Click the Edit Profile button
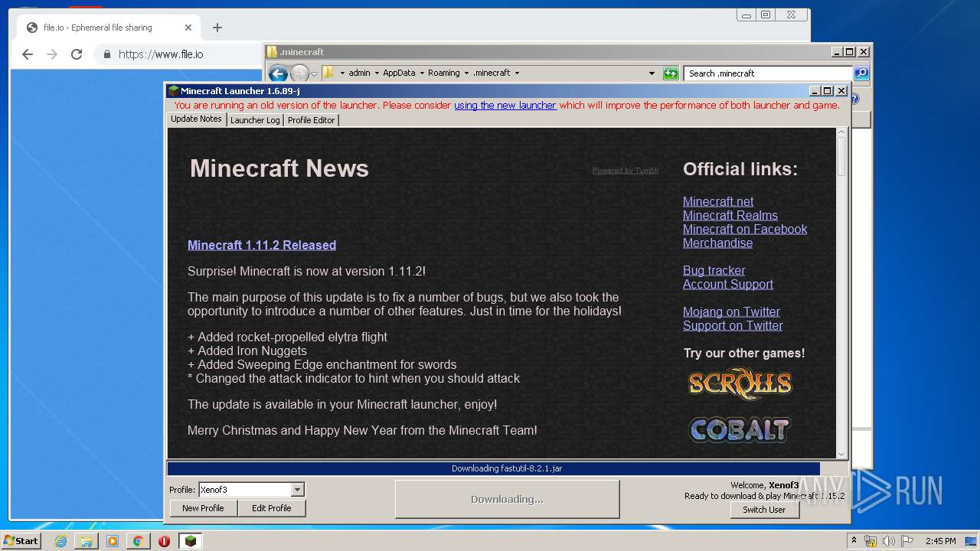 click(271, 508)
